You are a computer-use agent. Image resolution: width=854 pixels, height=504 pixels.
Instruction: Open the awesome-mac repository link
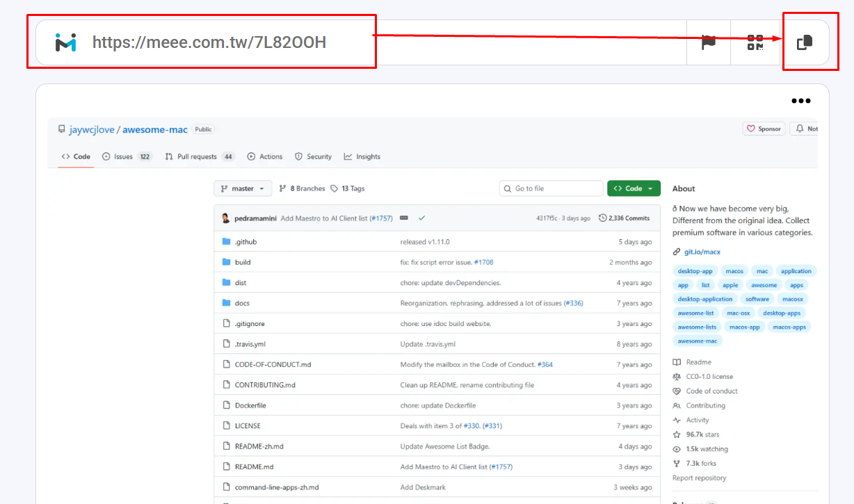pyautogui.click(x=155, y=129)
